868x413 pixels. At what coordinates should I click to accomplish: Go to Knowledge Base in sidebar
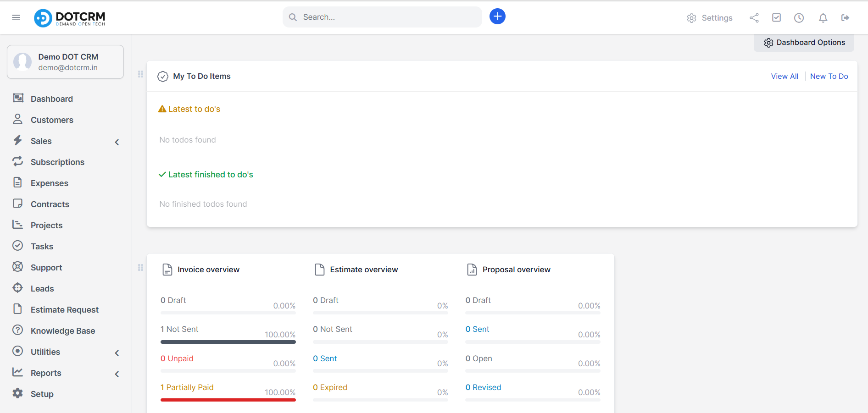click(x=63, y=331)
